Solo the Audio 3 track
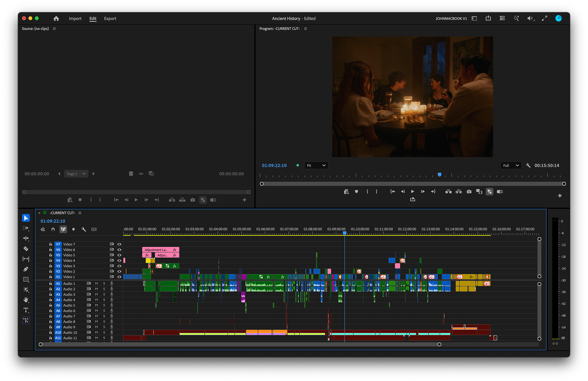This screenshot has width=588, height=381. [x=104, y=295]
